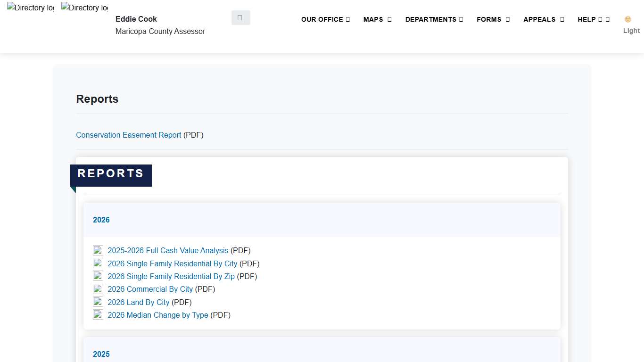The width and height of the screenshot is (644, 362).
Task: Open the Maps dropdown menu
Action: pos(377,19)
